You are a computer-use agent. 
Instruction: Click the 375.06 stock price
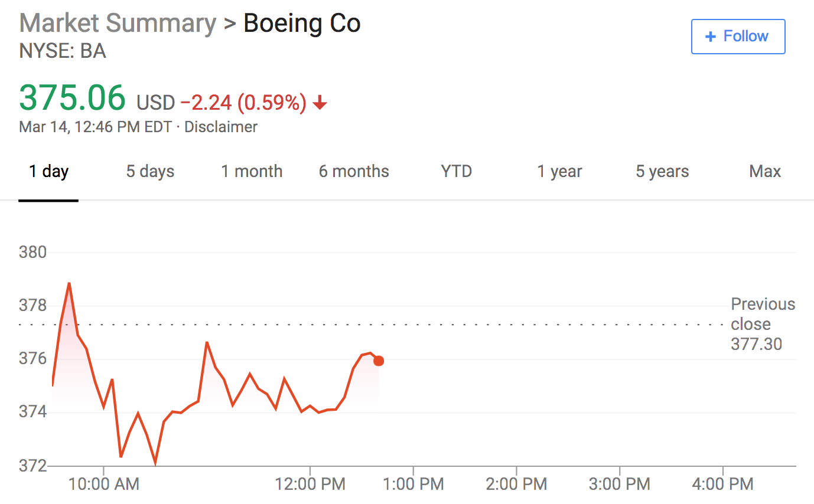(73, 98)
